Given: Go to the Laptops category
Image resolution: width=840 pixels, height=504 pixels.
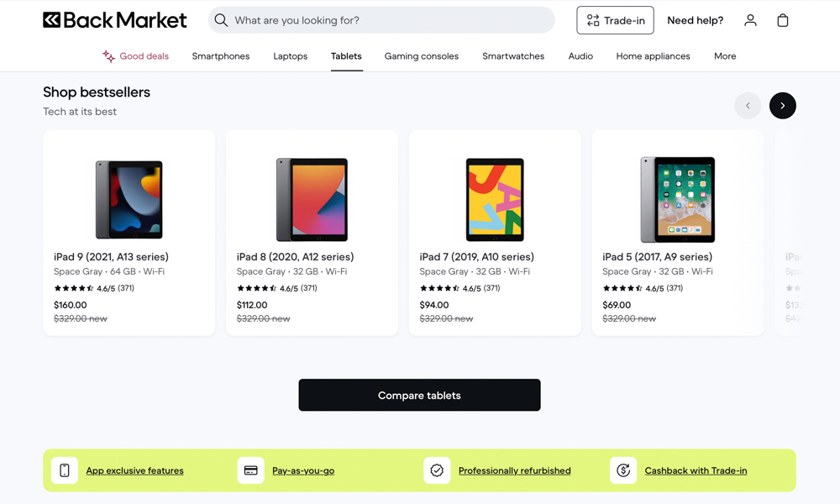Looking at the screenshot, I should tap(290, 56).
